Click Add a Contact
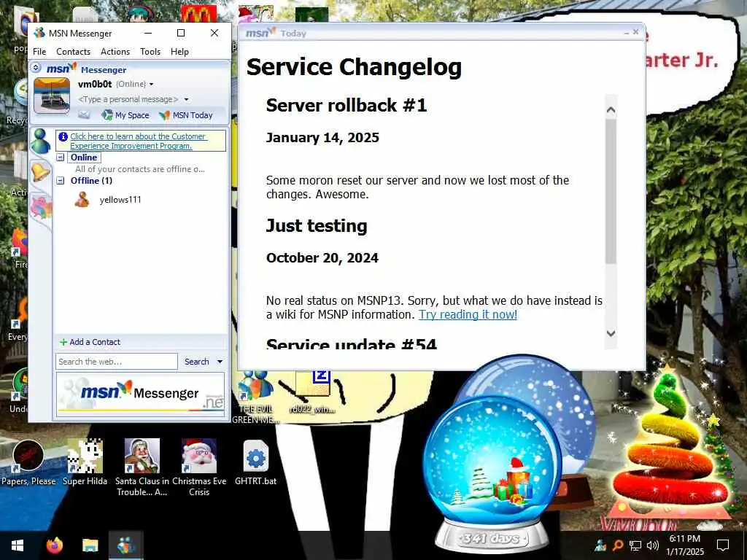Screen dimensions: 747x560 [x=90, y=342]
